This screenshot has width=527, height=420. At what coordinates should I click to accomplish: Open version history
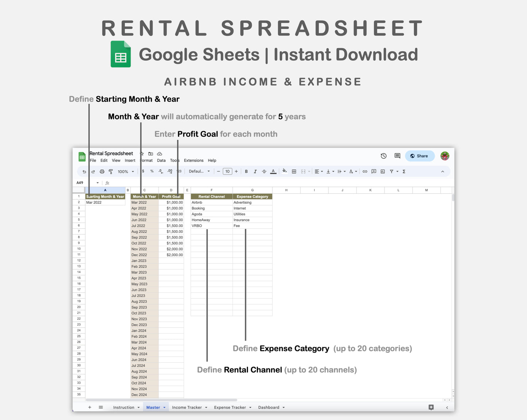tap(383, 156)
